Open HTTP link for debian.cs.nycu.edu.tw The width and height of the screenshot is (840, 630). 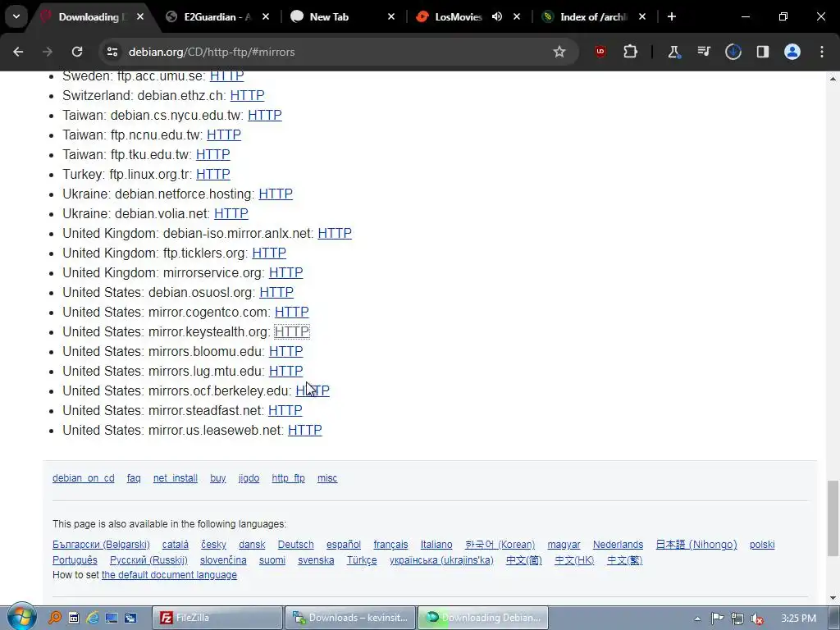point(265,115)
